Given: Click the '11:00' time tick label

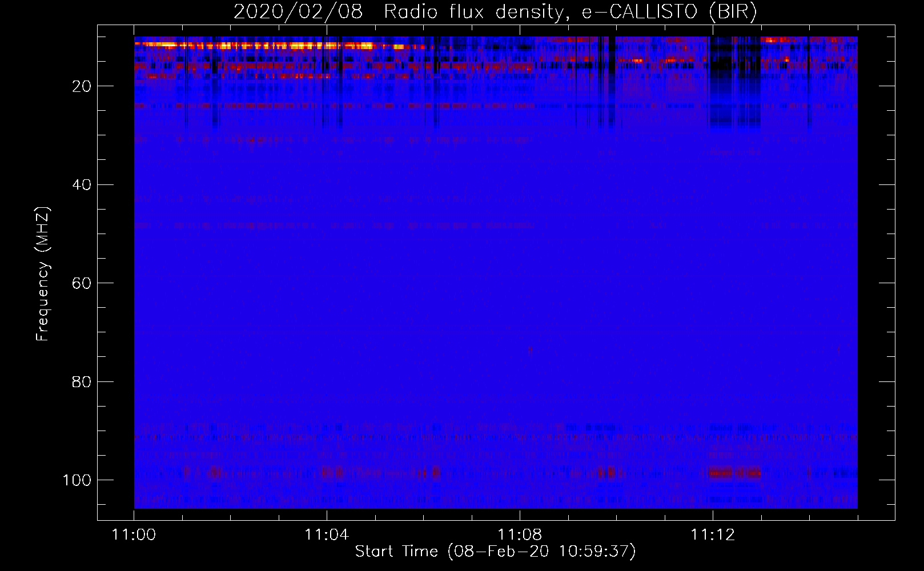Looking at the screenshot, I should 134,535.
